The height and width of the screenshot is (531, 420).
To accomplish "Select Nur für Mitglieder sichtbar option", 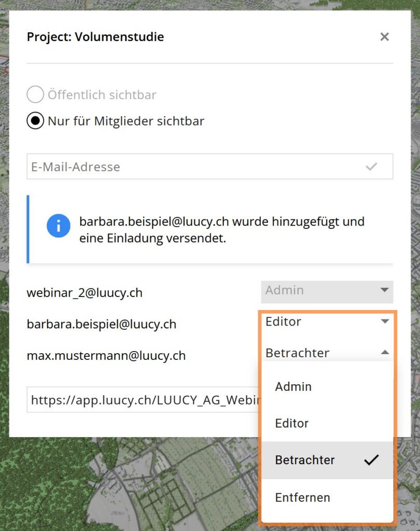I will click(x=35, y=121).
